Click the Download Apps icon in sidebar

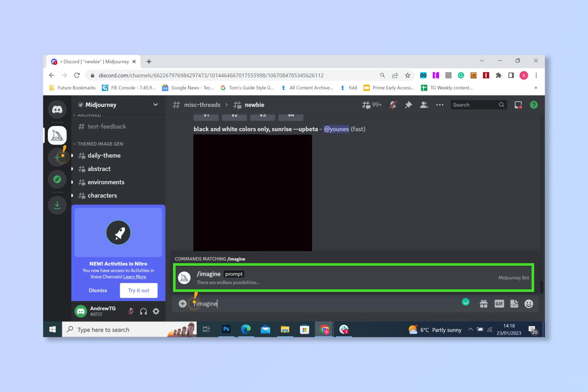[x=57, y=205]
